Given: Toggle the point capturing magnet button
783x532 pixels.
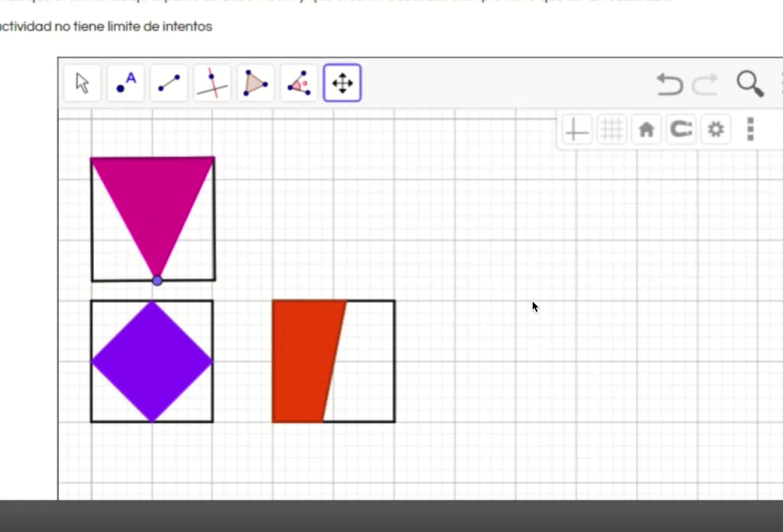Looking at the screenshot, I should point(681,130).
